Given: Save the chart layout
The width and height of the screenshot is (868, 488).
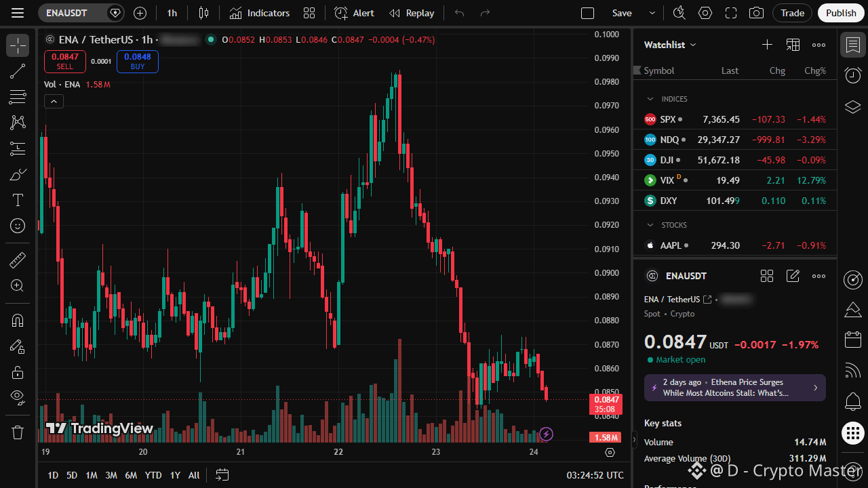Looking at the screenshot, I should point(622,13).
